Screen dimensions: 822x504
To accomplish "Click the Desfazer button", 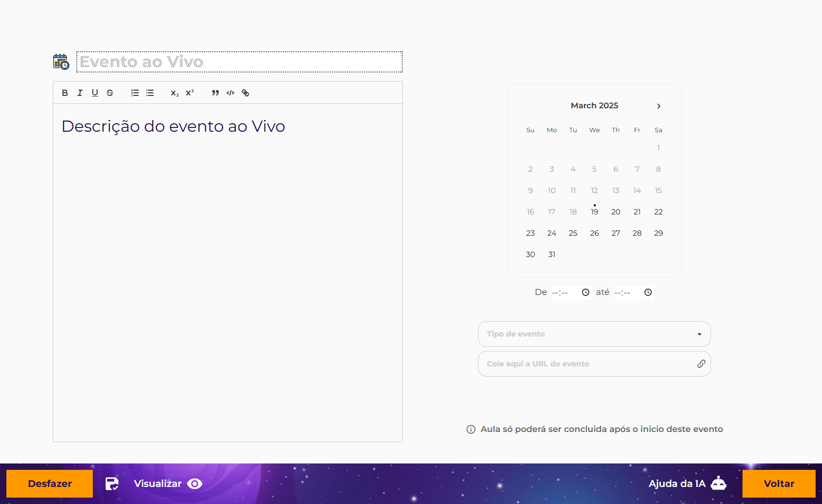I will pos(50,484).
